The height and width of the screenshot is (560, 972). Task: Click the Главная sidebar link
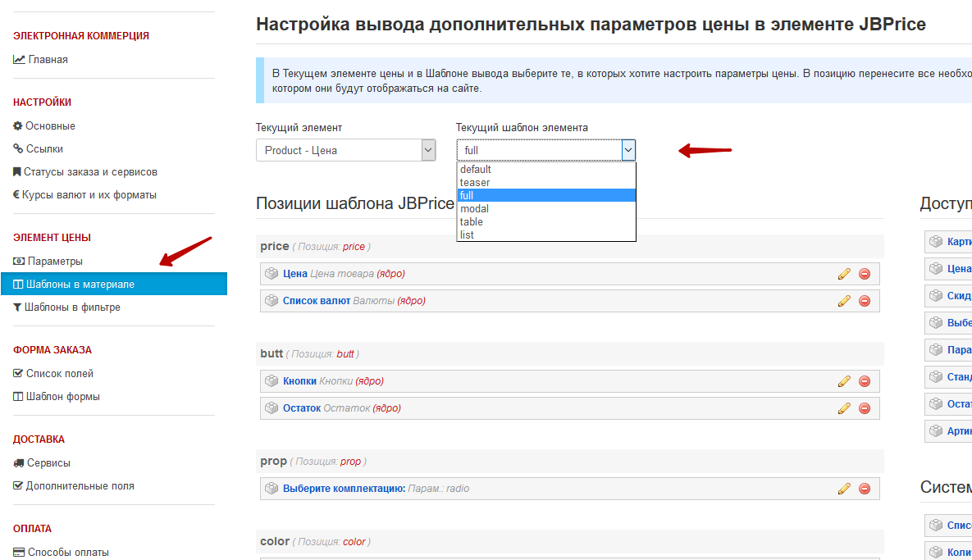(x=48, y=60)
